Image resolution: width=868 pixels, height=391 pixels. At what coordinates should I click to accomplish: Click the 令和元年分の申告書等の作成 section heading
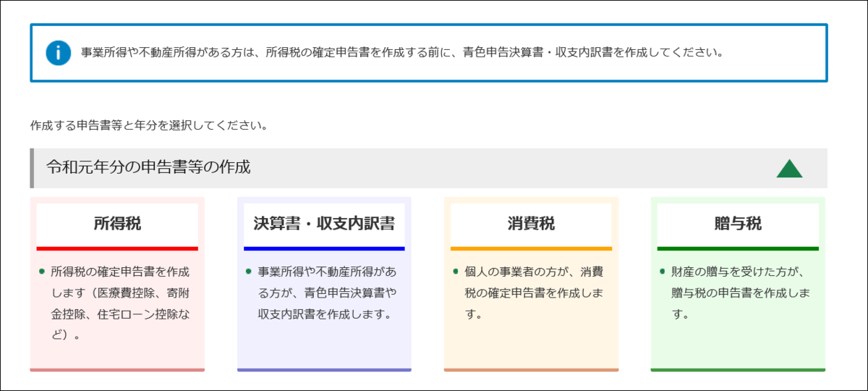[148, 167]
